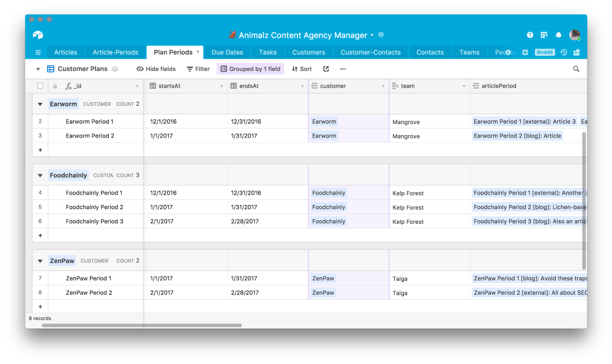The height and width of the screenshot is (364, 612).
Task: Click the collaborators people icon
Action: tap(115, 69)
